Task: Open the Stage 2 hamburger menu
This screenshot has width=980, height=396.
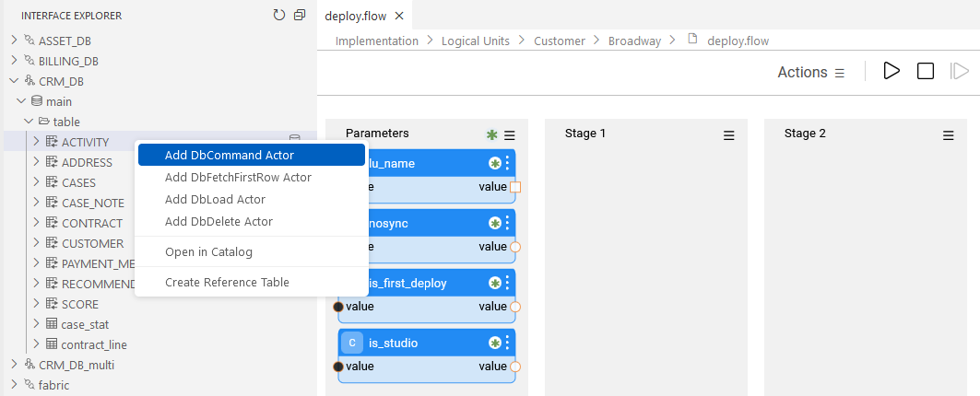Action: point(949,134)
